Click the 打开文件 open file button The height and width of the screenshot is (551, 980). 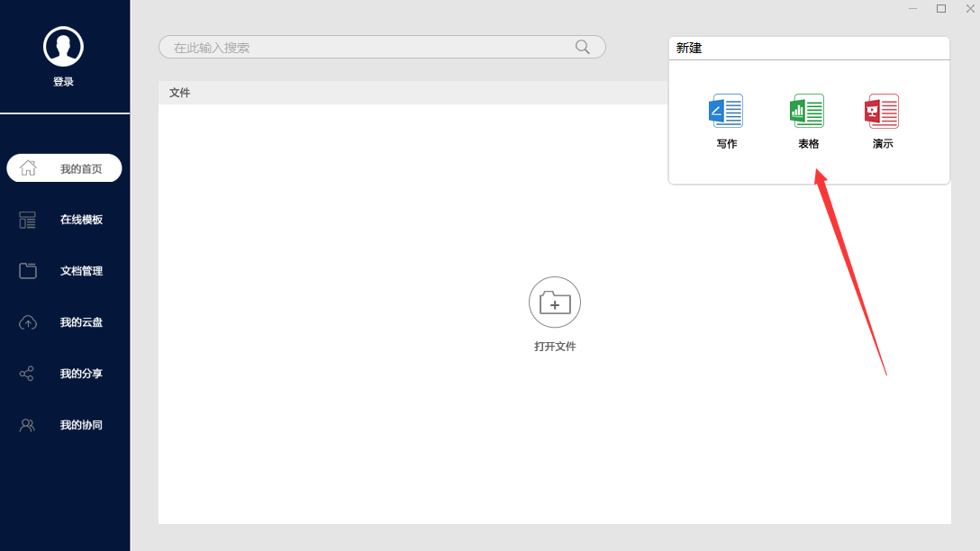(x=554, y=345)
